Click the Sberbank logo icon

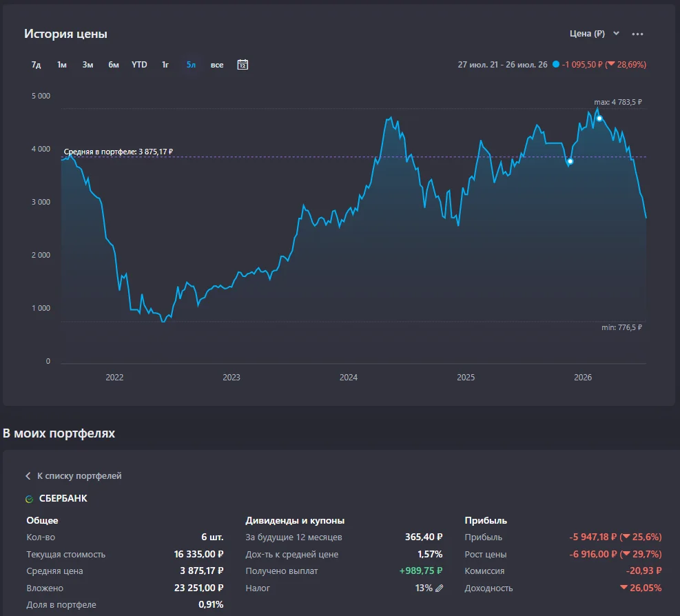(30, 499)
